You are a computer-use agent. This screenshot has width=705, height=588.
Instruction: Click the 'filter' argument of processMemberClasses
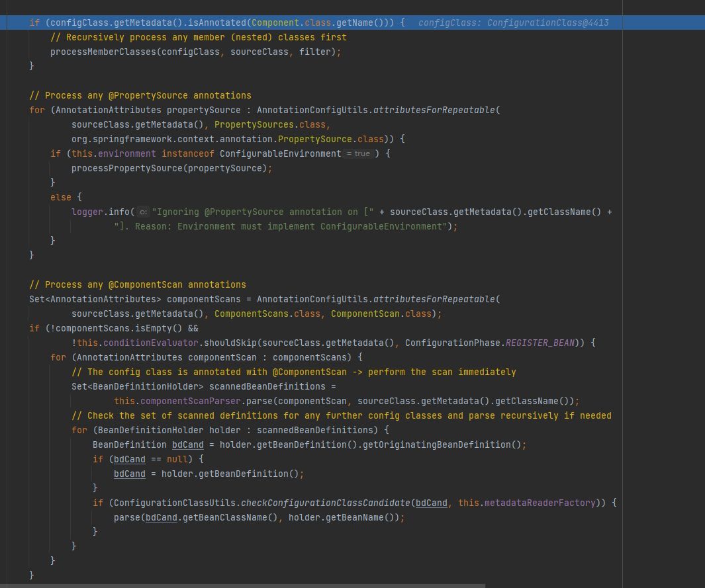click(314, 52)
